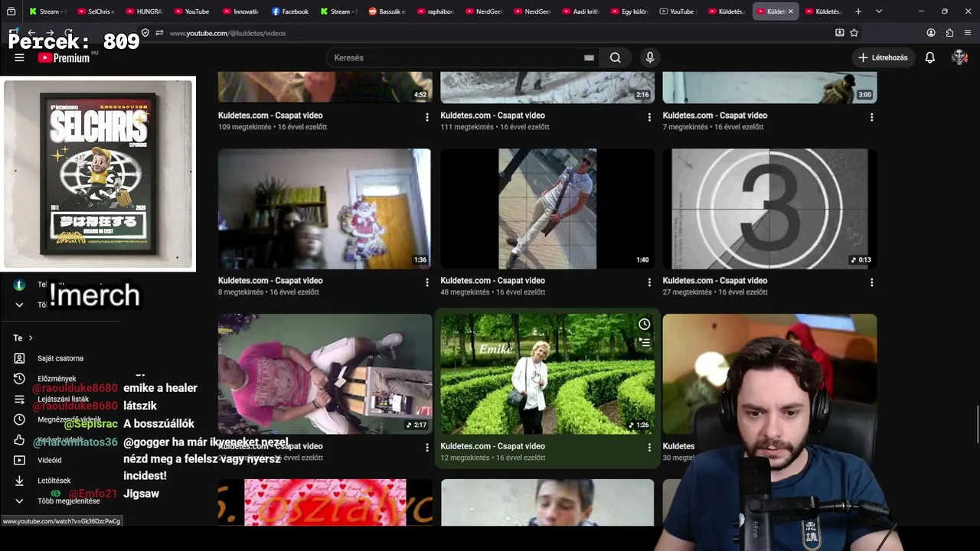Bookmark this page with the star icon

pyautogui.click(x=854, y=33)
